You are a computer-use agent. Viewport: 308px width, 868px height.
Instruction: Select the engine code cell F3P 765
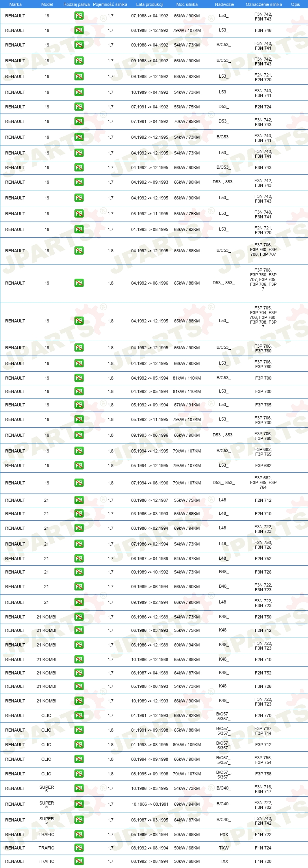pos(263,405)
